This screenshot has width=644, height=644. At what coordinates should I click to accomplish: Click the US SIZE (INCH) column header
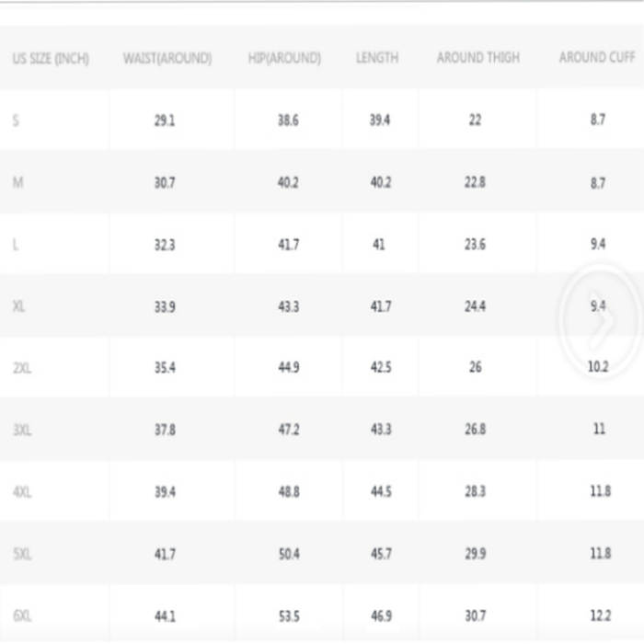pyautogui.click(x=51, y=59)
